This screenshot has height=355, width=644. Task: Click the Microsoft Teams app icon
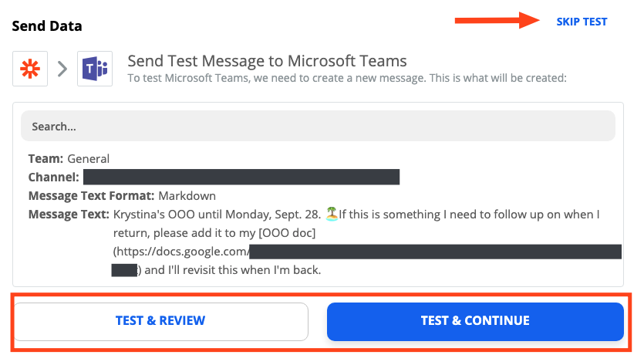point(95,69)
